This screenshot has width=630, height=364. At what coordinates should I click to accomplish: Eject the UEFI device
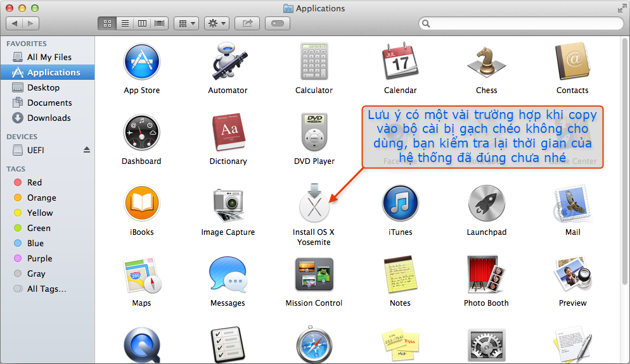pyautogui.click(x=87, y=150)
